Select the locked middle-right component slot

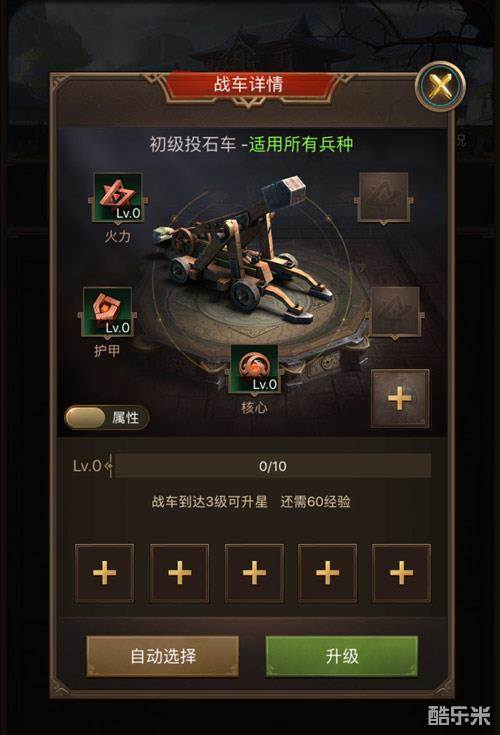click(395, 312)
